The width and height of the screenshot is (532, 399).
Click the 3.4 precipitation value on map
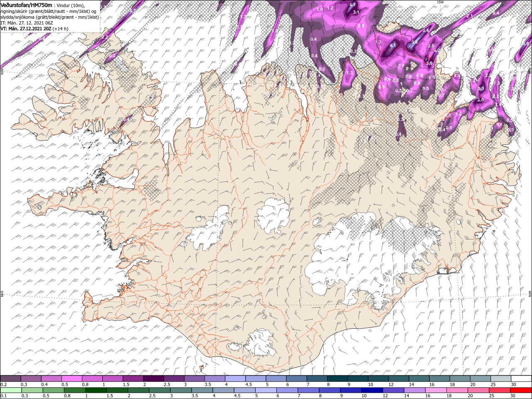click(x=426, y=30)
